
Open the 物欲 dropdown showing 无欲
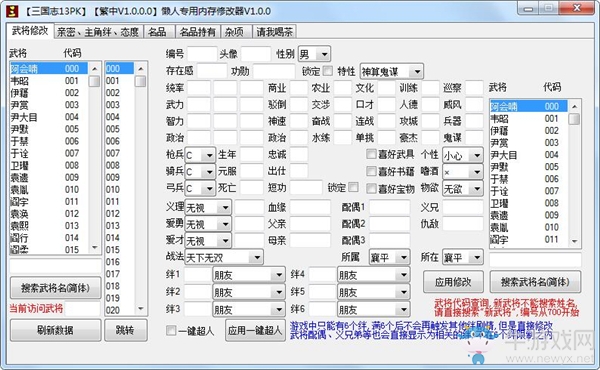(x=463, y=189)
